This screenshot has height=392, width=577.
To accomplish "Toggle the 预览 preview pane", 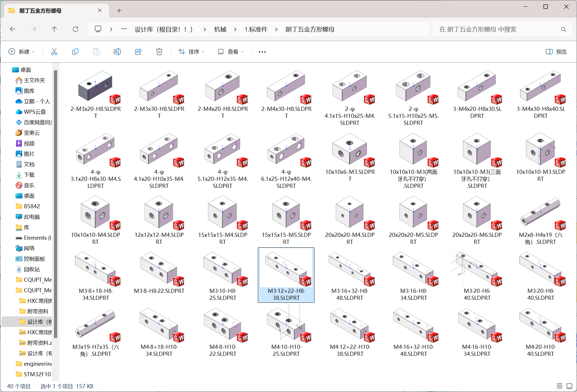I will tap(556, 52).
